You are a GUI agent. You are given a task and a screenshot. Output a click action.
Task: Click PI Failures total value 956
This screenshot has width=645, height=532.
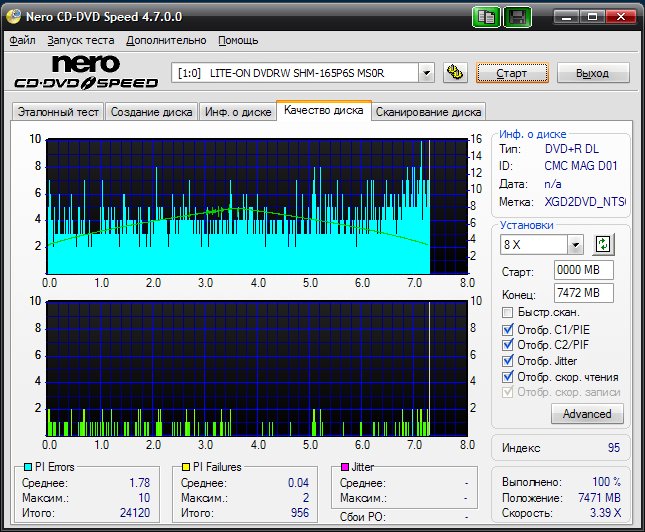pos(299,513)
